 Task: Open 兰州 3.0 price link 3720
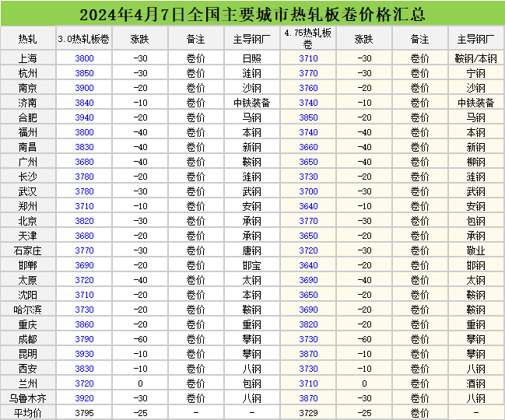[84, 383]
